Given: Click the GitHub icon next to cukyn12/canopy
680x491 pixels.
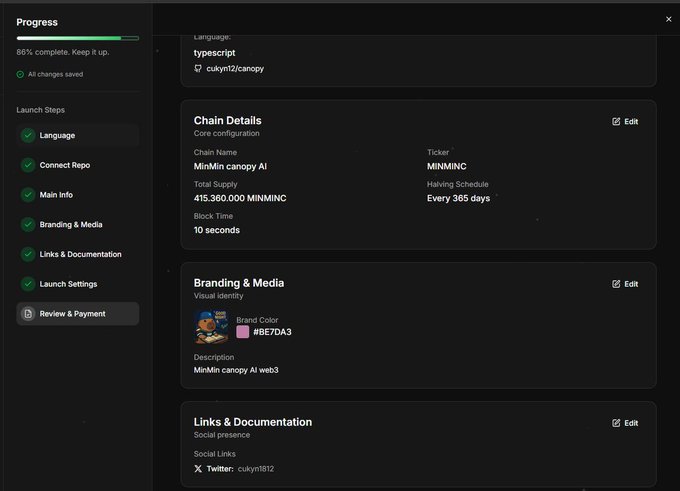Looking at the screenshot, I should coord(198,69).
